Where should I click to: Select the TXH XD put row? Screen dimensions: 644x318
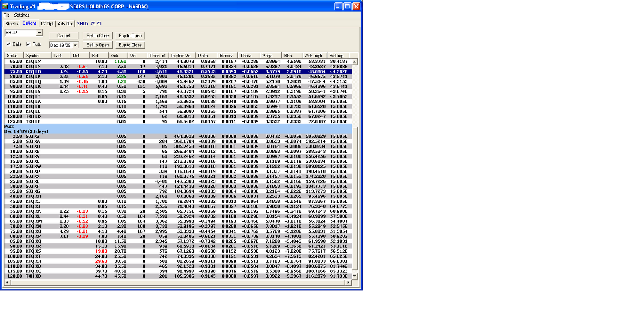178,276
